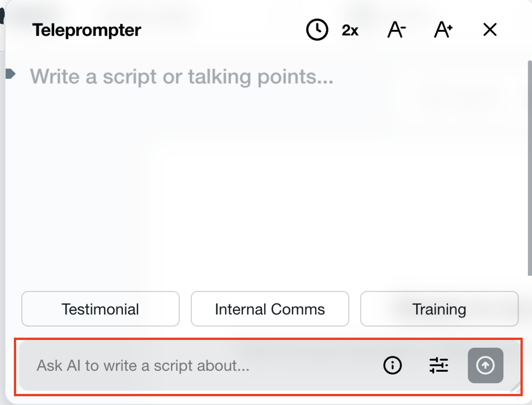The width and height of the screenshot is (532, 405).
Task: Click the line marker arrow beside the script
Action: (x=11, y=73)
